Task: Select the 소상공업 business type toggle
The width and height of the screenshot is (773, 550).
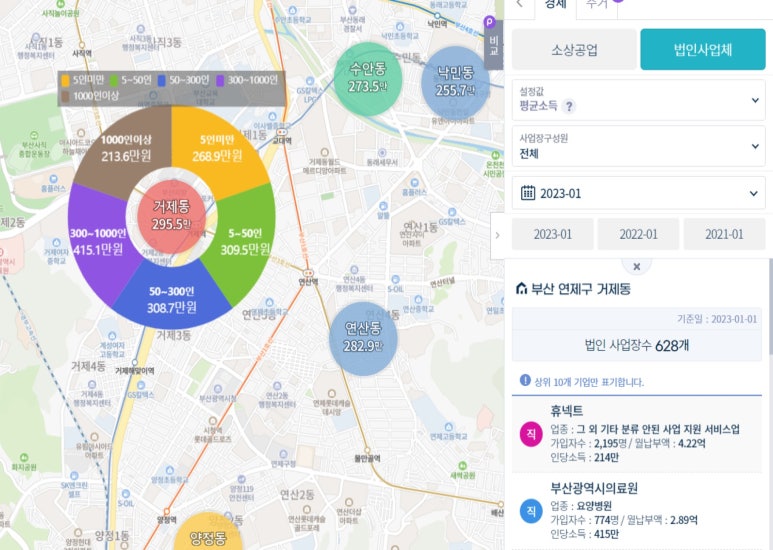Action: pos(574,49)
